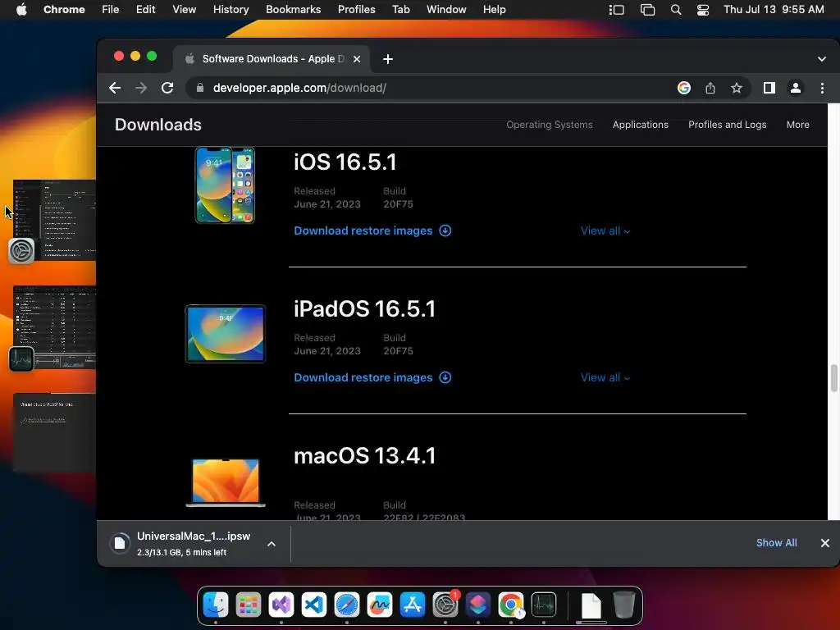This screenshot has width=840, height=630.
Task: Share this page via the share icon
Action: 710,88
